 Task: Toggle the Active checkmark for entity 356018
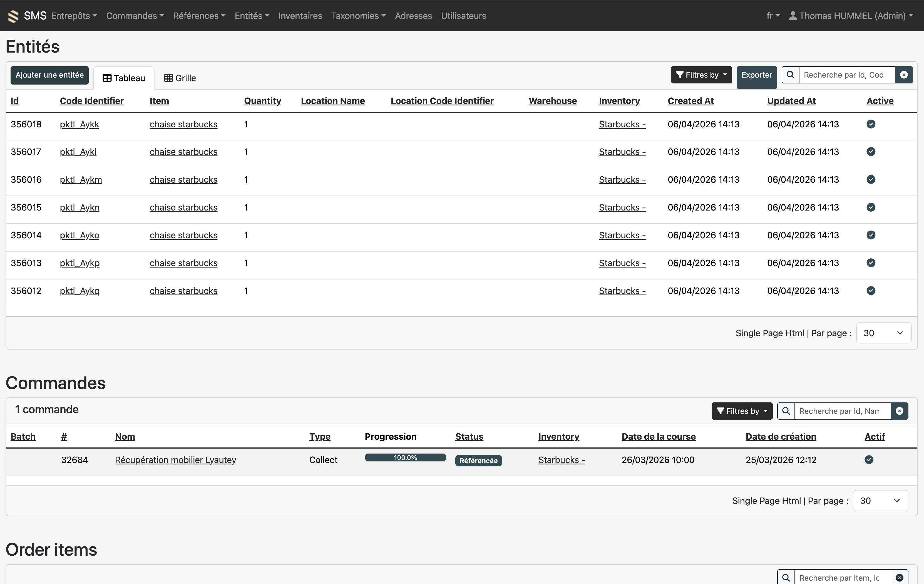point(871,124)
